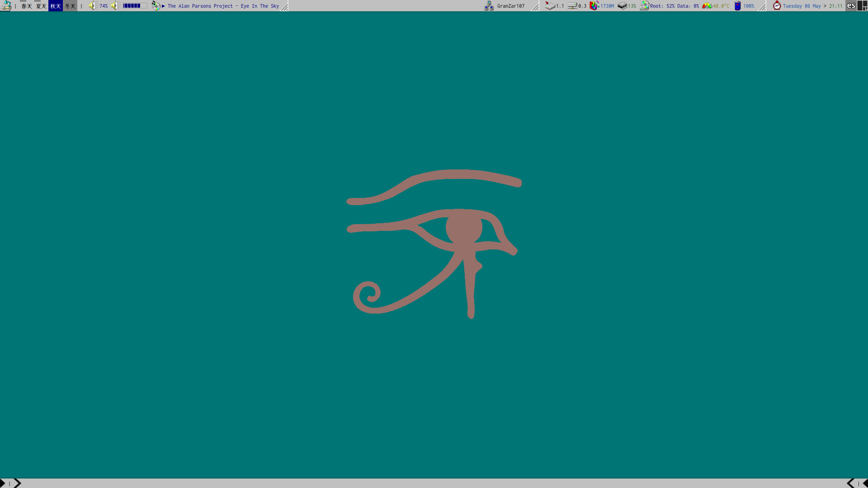
Task: Click the speaker icon beside the volume bar
Action: click(x=115, y=6)
